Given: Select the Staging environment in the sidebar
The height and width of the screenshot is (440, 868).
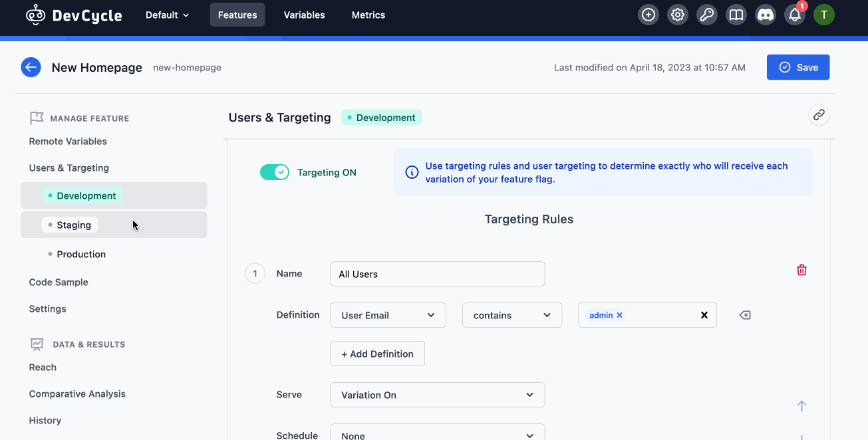Looking at the screenshot, I should click(x=72, y=225).
